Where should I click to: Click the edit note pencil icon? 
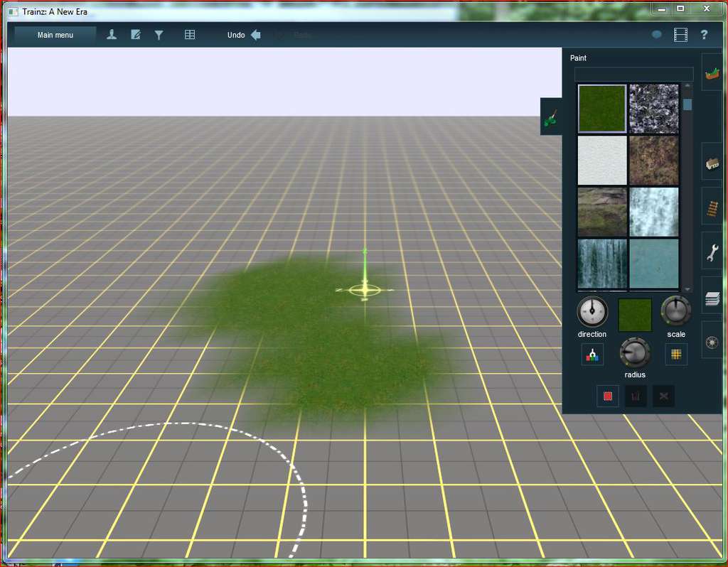135,35
